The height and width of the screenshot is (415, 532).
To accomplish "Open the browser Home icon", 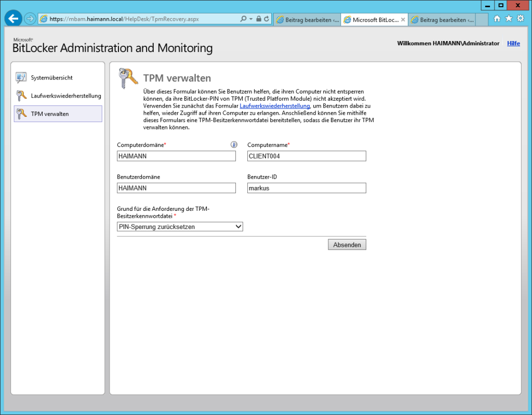I will coord(497,19).
